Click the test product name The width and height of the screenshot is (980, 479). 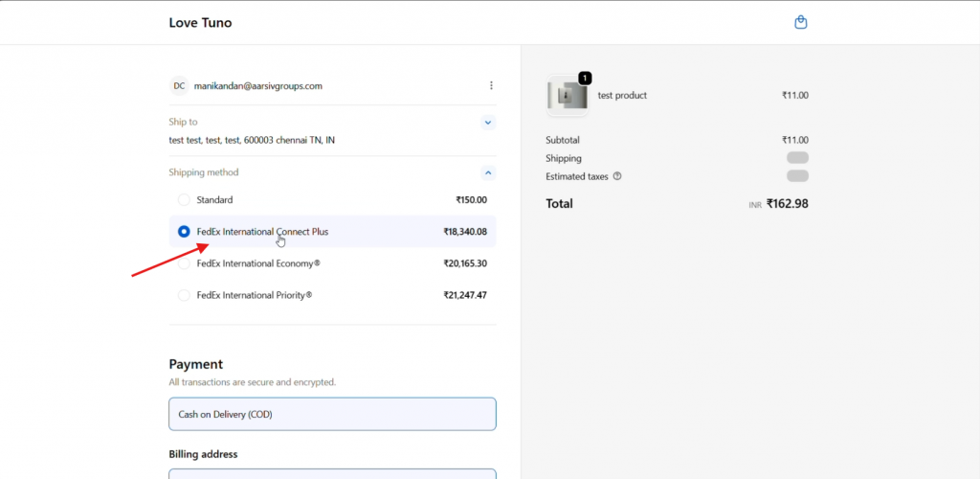(622, 96)
